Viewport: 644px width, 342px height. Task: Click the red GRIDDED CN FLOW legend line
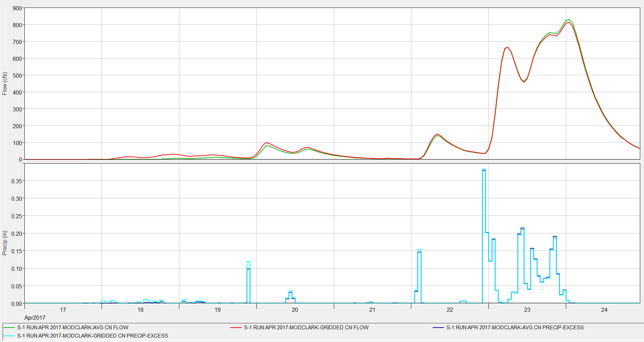coord(236,328)
